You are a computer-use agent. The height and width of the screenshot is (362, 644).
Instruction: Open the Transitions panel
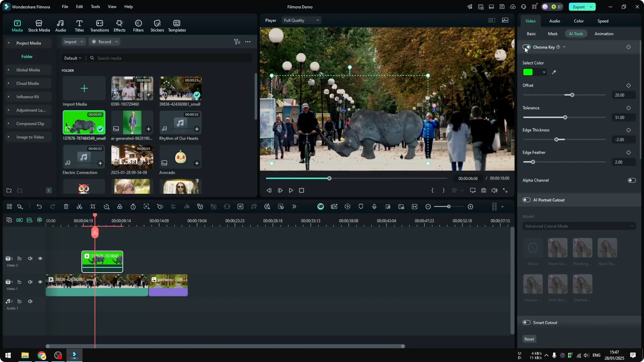[x=99, y=25]
